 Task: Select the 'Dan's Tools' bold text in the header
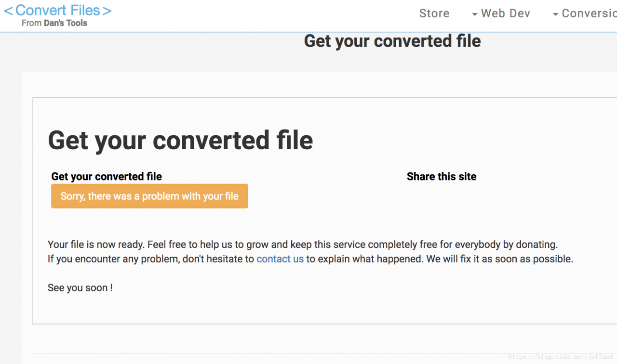(x=66, y=23)
